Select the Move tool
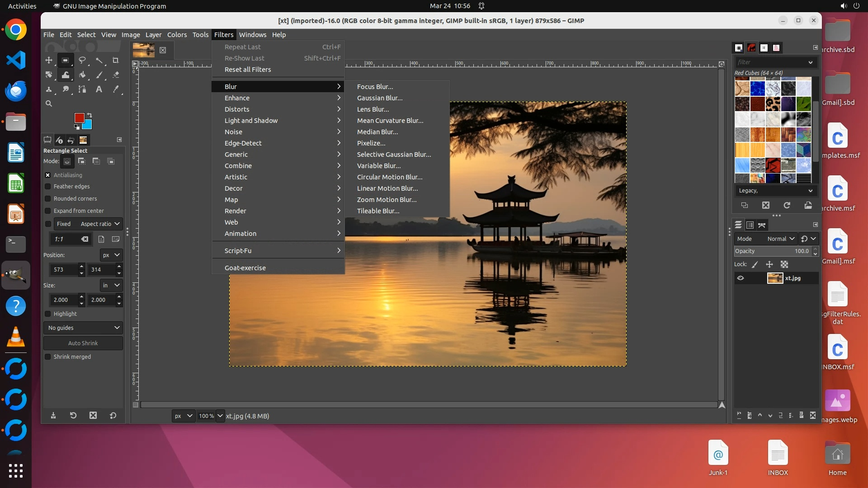Viewport: 868px width, 488px height. tap(49, 60)
